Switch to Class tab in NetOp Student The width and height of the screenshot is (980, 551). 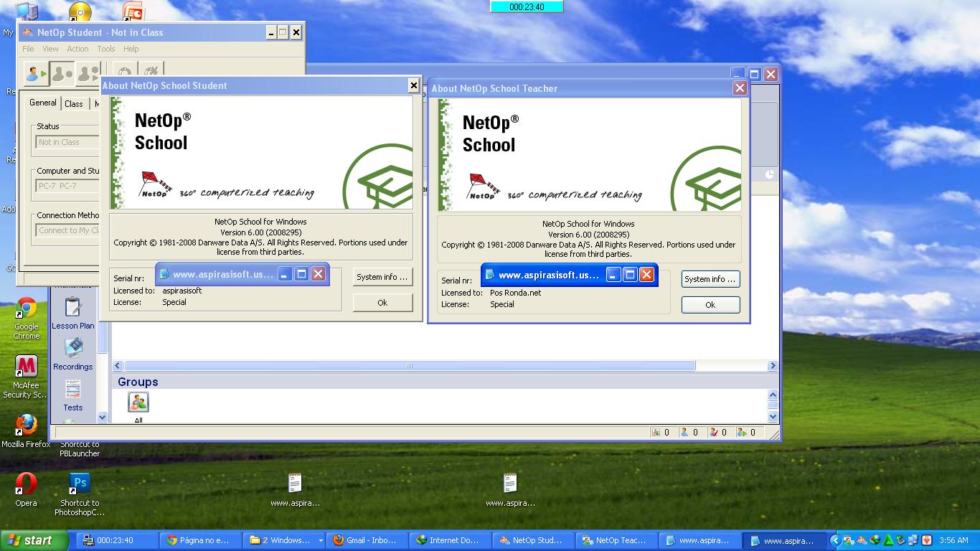pyautogui.click(x=74, y=103)
